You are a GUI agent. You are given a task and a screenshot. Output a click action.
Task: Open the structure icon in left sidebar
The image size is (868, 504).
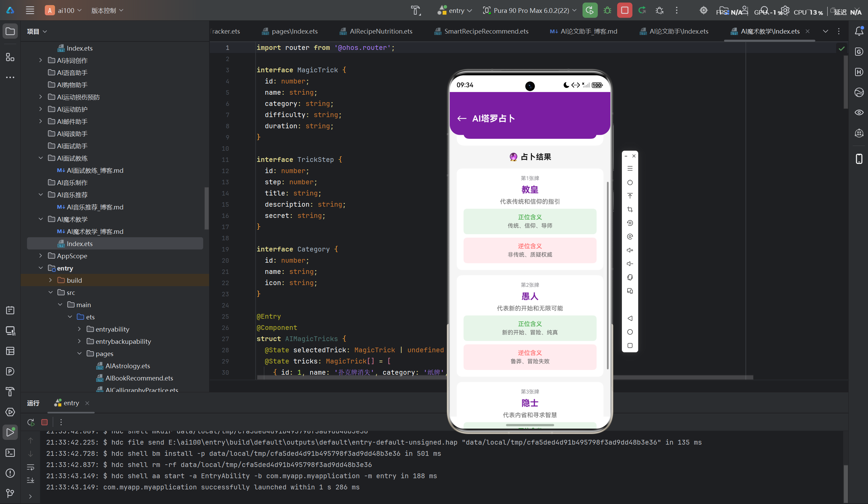[10, 57]
